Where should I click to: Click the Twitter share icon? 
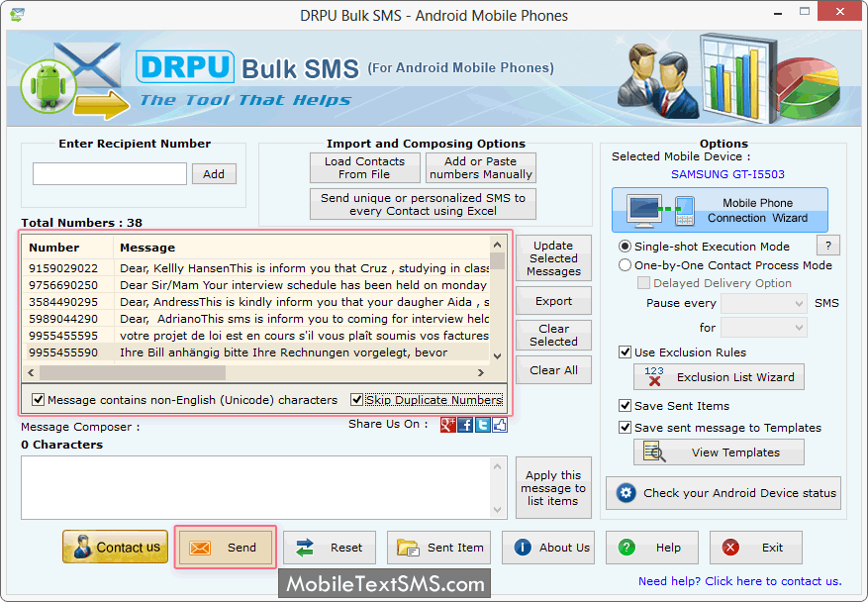(x=483, y=425)
